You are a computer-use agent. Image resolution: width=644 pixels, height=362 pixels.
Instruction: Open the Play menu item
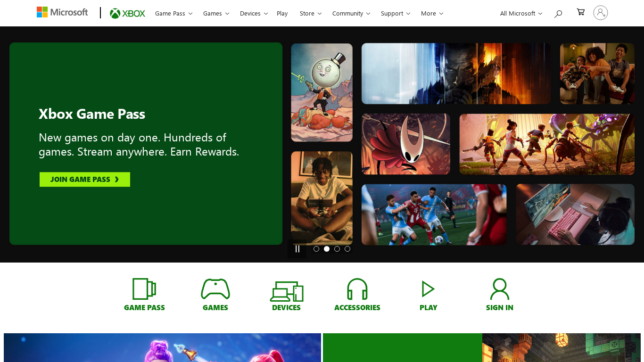(282, 13)
